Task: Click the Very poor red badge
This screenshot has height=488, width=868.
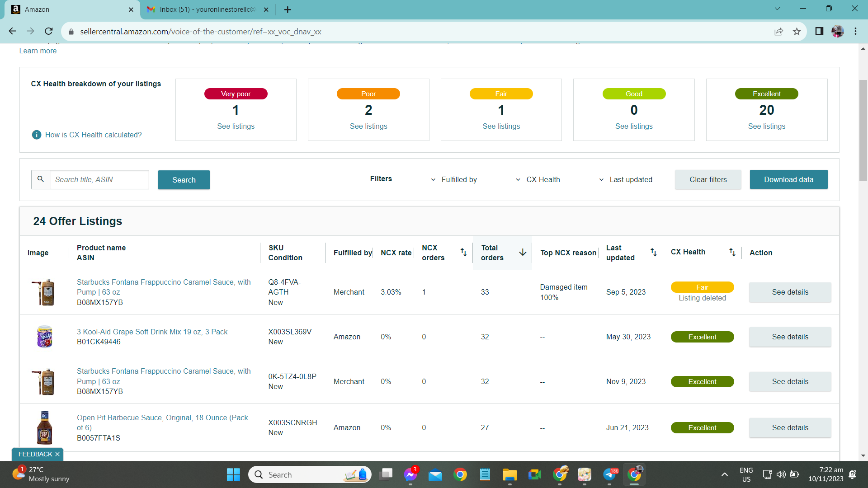Action: 236,94
